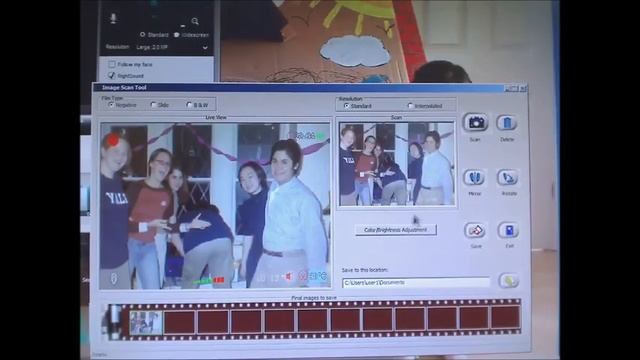Click the "Large 2.0 MP" resolution value
The width and height of the screenshot is (640, 360).
[152, 47]
